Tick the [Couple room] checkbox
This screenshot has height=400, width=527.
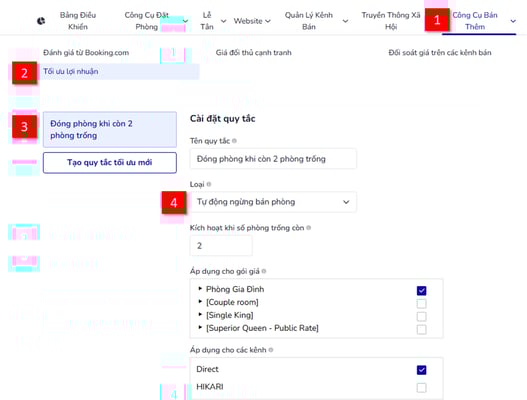pos(421,304)
